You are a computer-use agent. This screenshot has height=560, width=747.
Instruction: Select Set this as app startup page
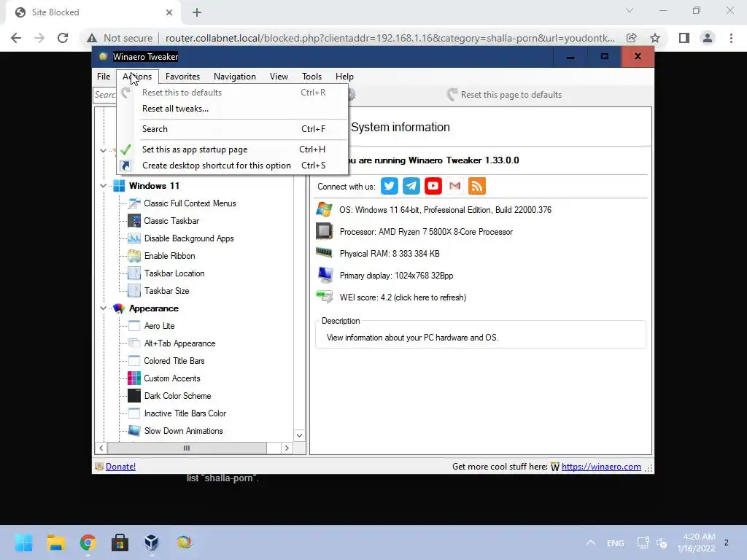click(233, 149)
